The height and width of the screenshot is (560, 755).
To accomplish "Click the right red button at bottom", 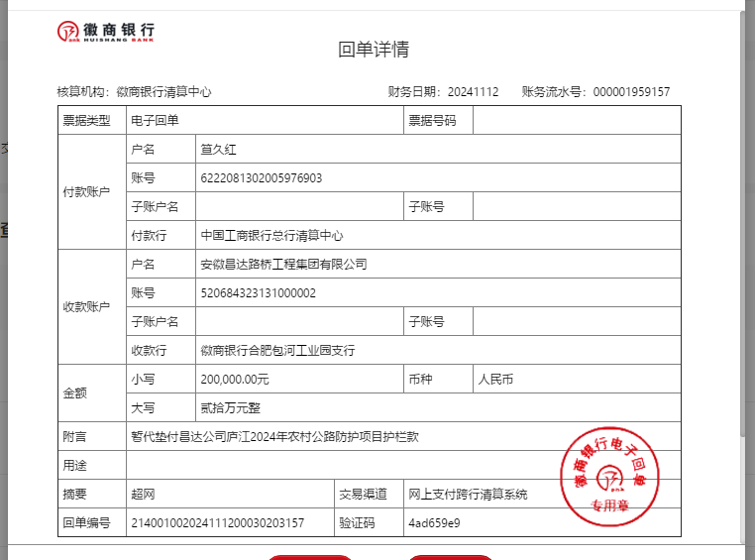I will (x=451, y=557).
